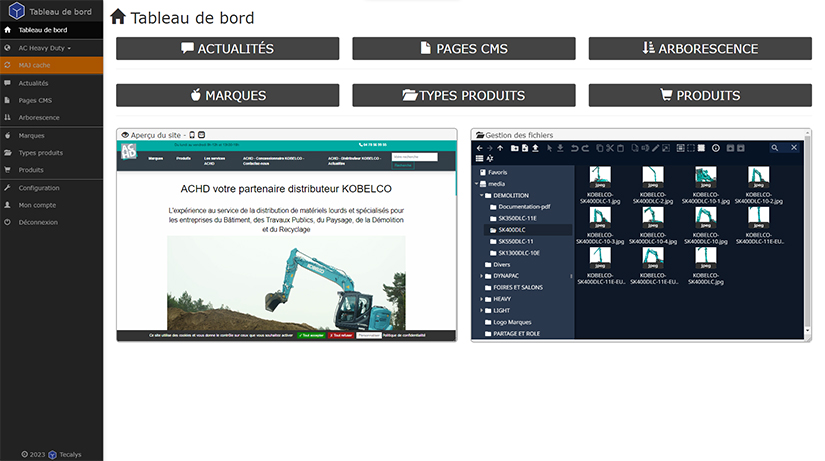Click the invert selection icon in toolbar

[701, 148]
